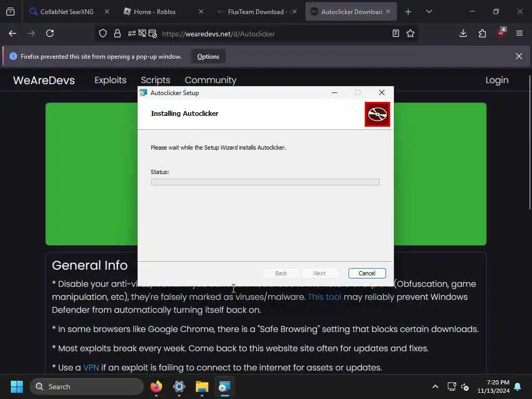This screenshot has height=399, width=532.
Task: Click the blocked autoplay icon in address bar
Action: tap(142, 33)
